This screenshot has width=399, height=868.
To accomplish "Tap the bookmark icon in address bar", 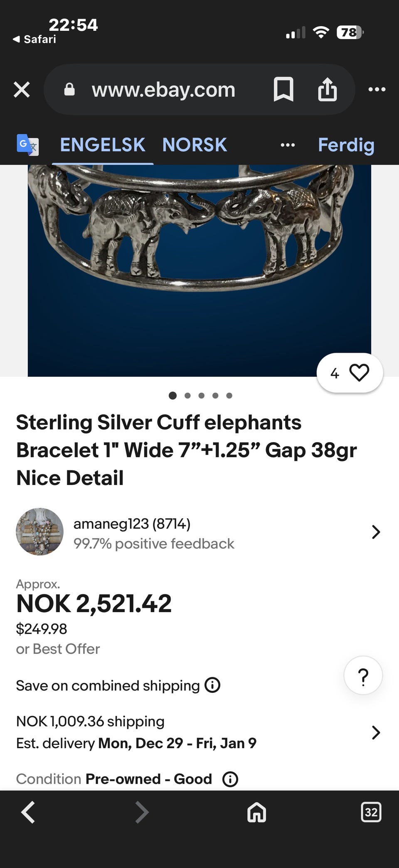I will pos(283,89).
